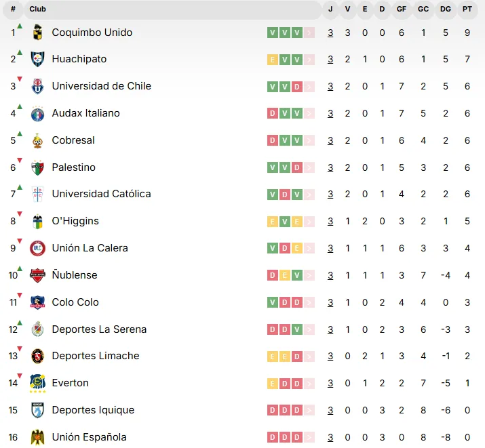Click Unión La Calera's first green V box
Viewport: 485px width, 448px height.
coord(273,248)
